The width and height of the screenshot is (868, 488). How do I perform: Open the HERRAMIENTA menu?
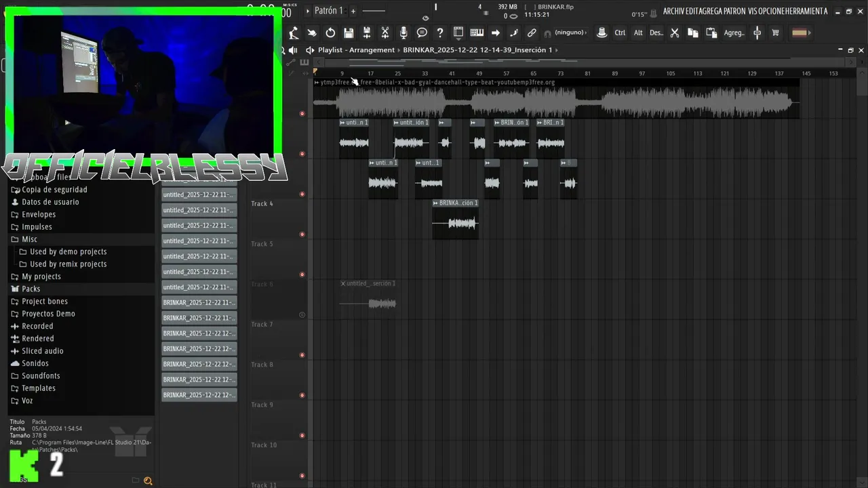805,12
